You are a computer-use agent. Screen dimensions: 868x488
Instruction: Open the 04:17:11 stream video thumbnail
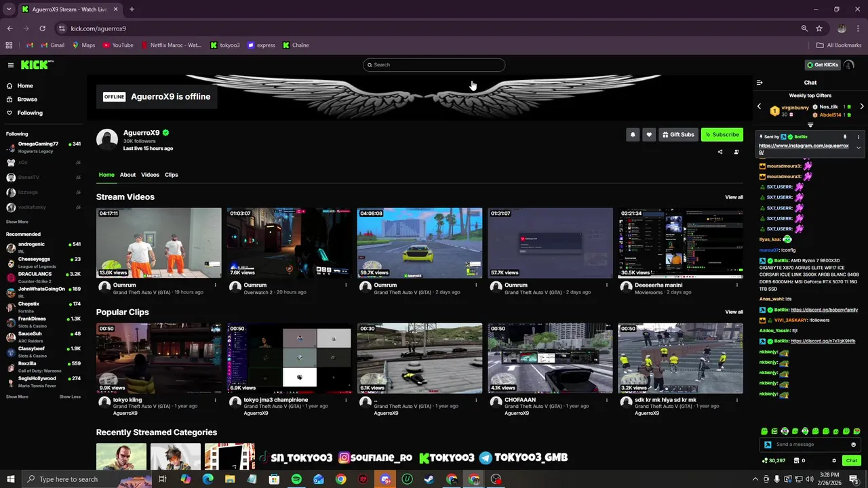(159, 243)
